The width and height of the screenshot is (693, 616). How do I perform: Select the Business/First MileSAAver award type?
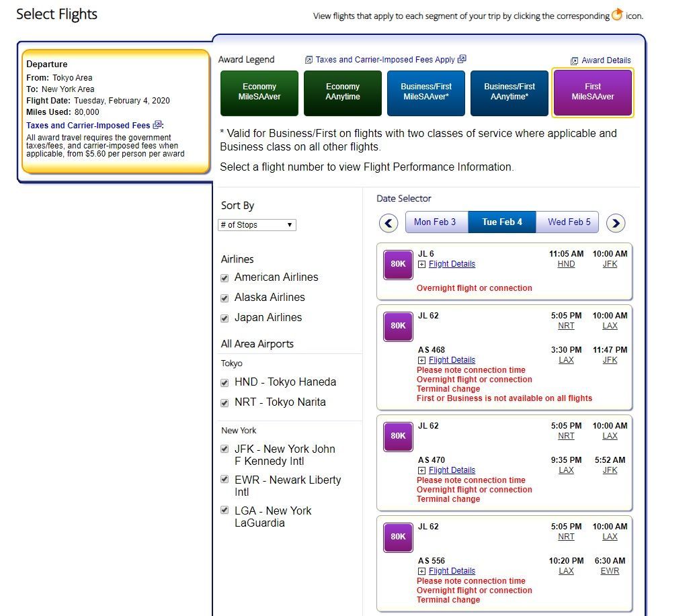(426, 93)
